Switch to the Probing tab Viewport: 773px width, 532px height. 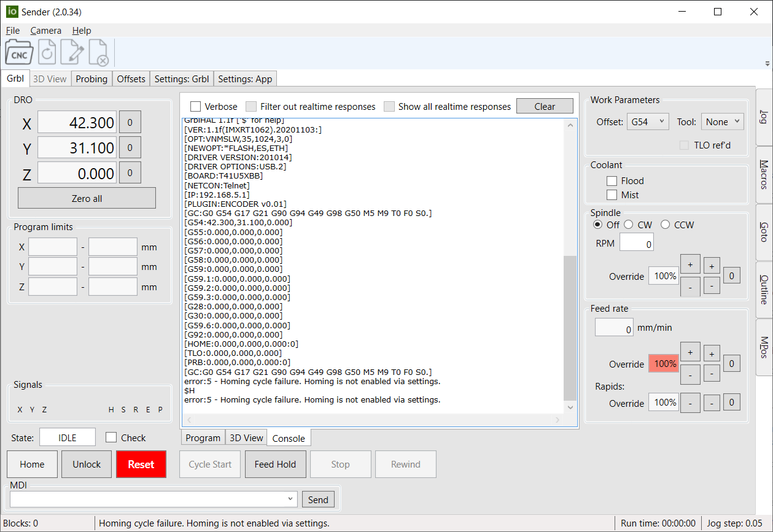pos(91,79)
